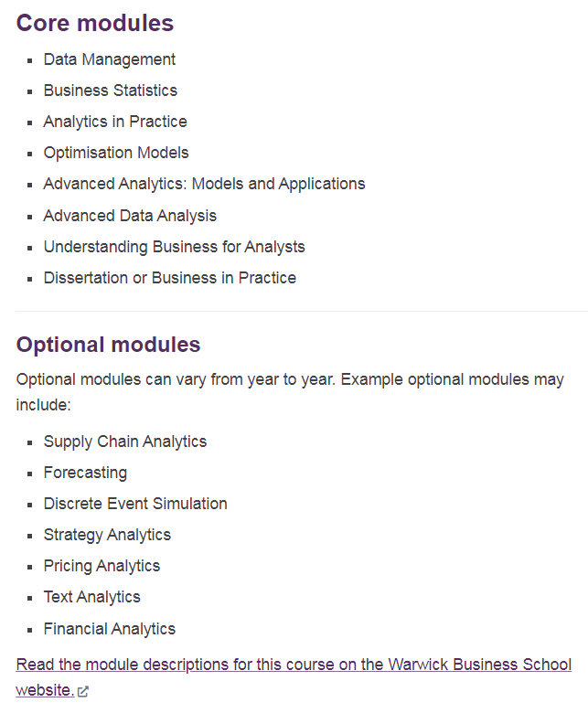Click Understanding Business for Analysts
The width and height of the screenshot is (588, 713).
tap(174, 247)
